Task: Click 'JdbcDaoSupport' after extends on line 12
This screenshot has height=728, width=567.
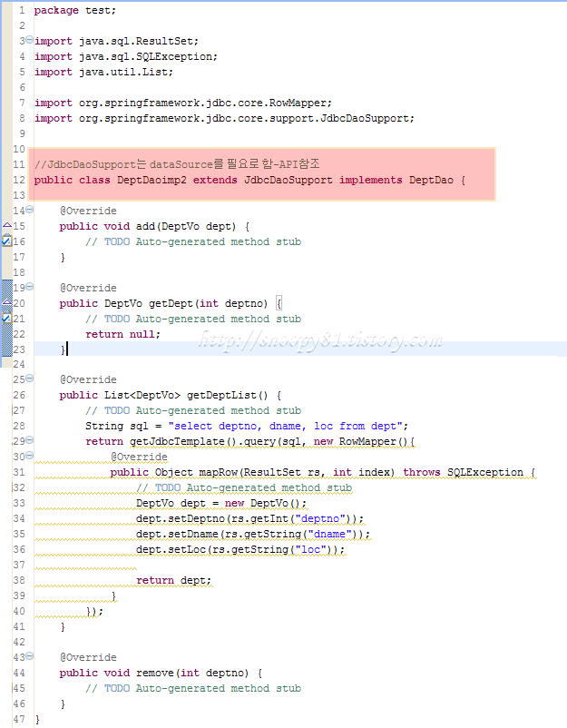Action: [288, 180]
